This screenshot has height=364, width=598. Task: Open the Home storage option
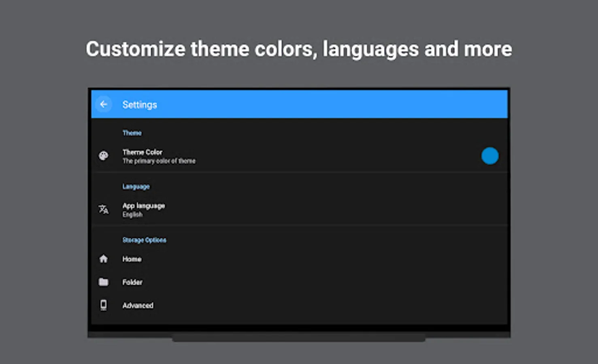point(132,259)
